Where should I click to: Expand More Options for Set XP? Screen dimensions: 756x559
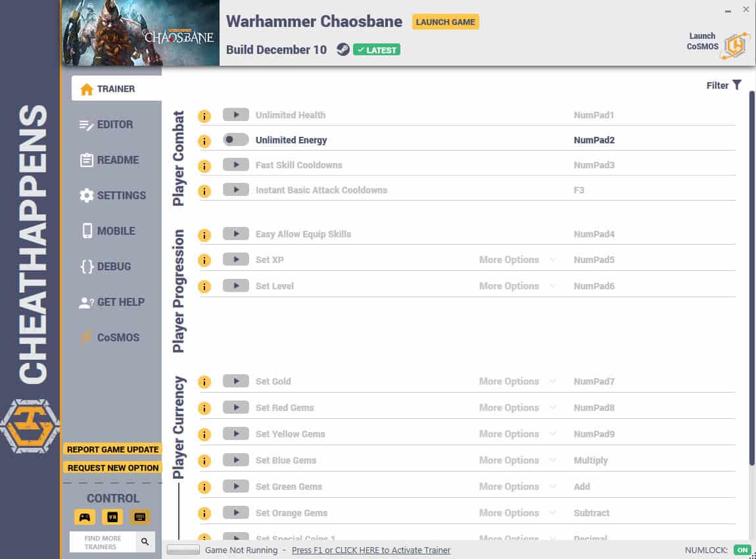tap(517, 260)
